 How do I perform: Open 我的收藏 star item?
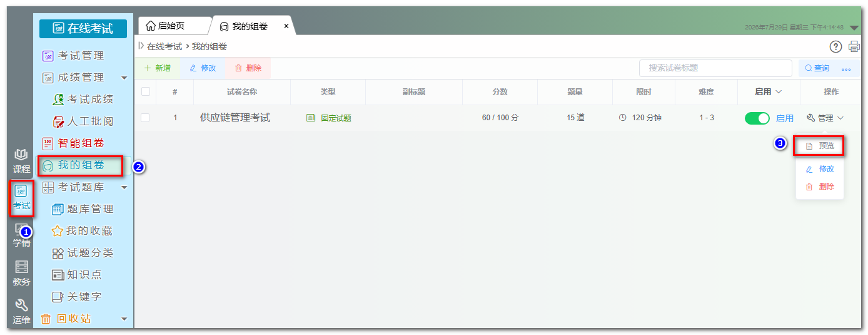coord(82,231)
